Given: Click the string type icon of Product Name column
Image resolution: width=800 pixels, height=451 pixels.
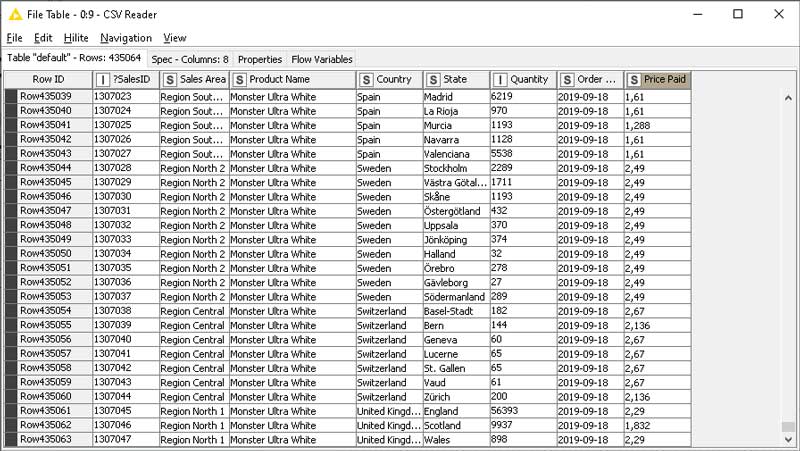Looking at the screenshot, I should tap(239, 80).
